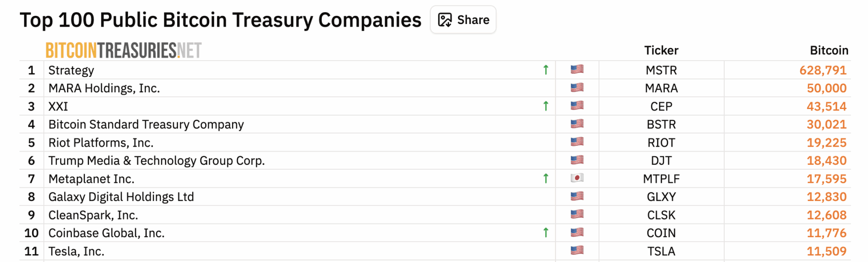Click the US flag in the Tesla row
Viewport: 868px width, 262px height.
click(577, 250)
